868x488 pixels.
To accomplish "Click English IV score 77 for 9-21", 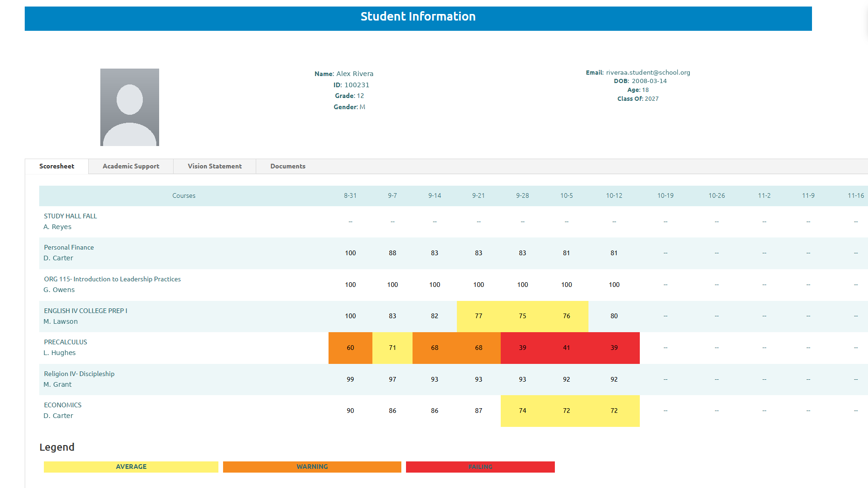I will 479,316.
